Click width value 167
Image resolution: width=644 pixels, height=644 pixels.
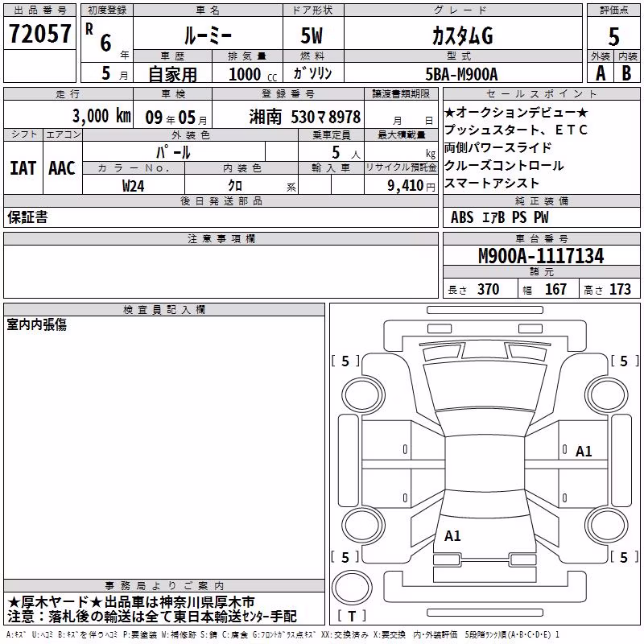point(555,290)
